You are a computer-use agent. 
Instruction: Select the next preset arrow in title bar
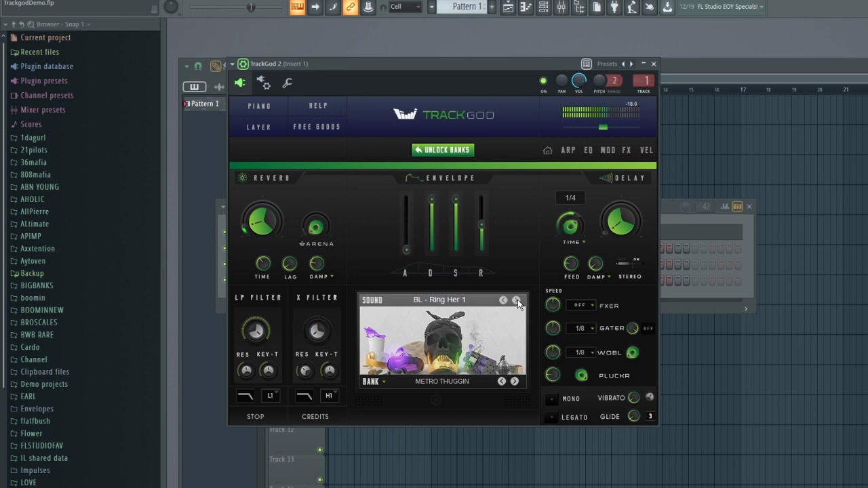coord(631,64)
